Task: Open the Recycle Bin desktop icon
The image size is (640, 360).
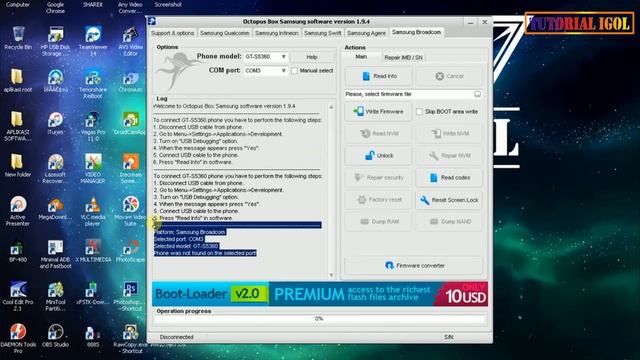Action: 18,38
